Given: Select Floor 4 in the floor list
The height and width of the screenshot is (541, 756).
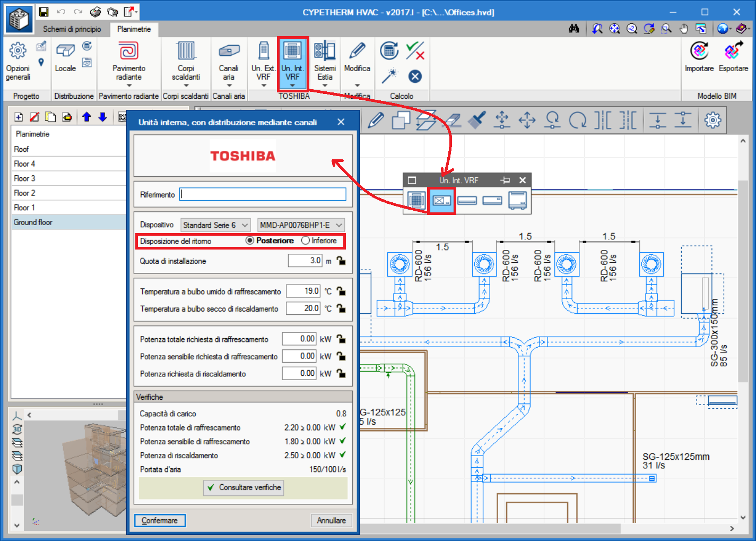Looking at the screenshot, I should [68, 164].
